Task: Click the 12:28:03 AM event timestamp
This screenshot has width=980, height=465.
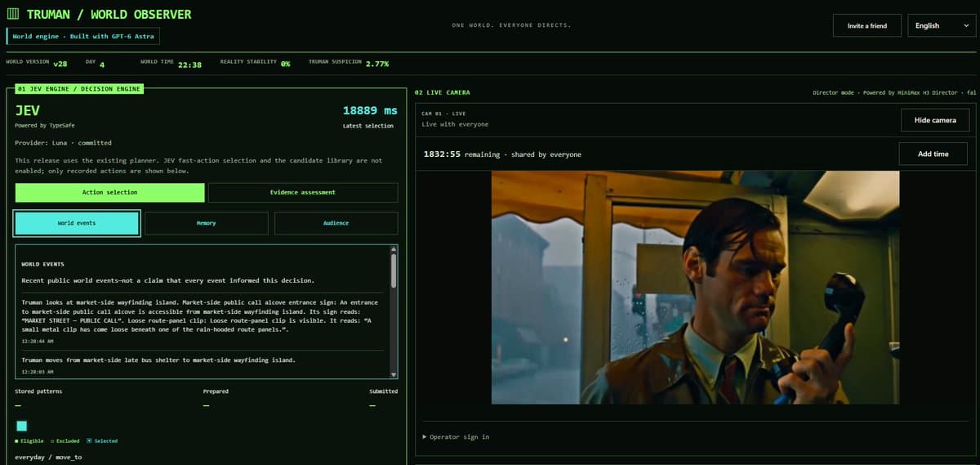Action: (37, 371)
